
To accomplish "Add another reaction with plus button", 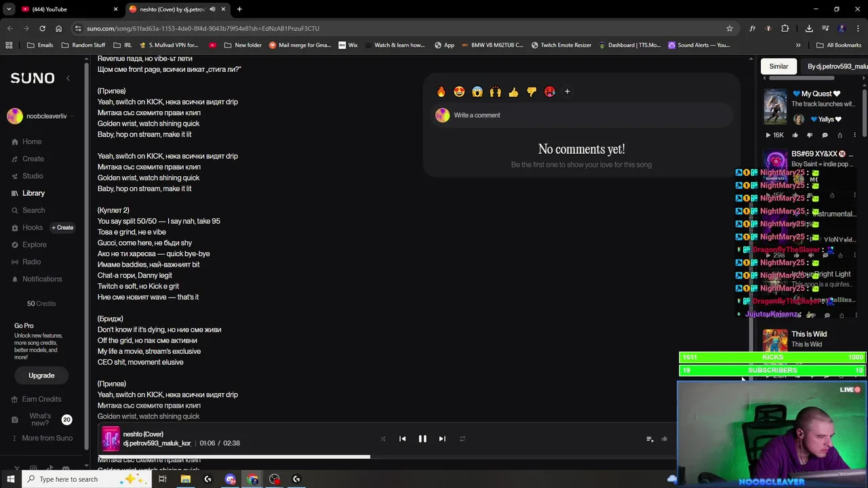I will tap(567, 91).
